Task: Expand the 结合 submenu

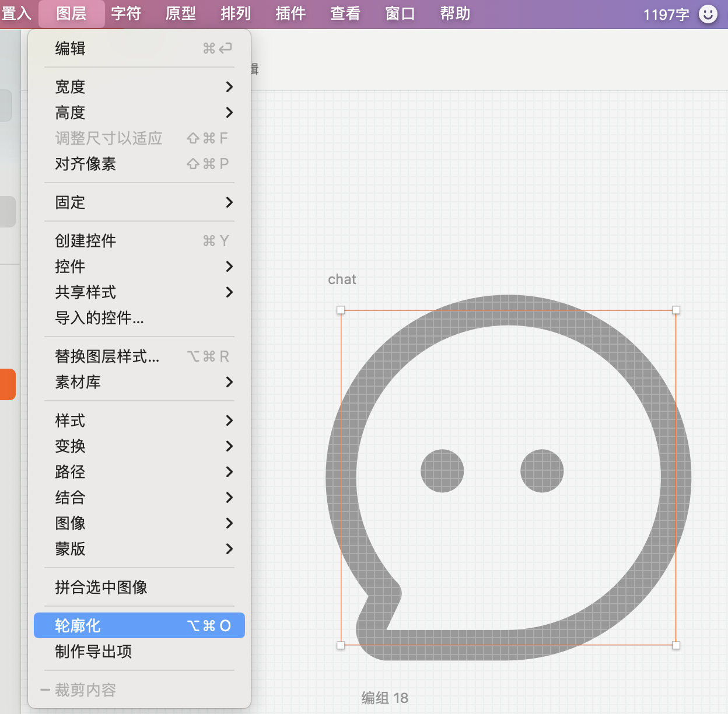Action: pos(139,498)
